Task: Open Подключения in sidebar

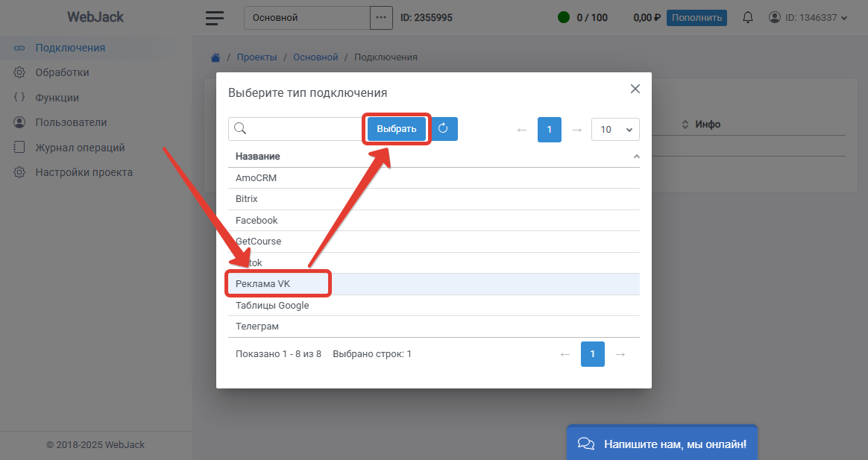Action: tap(70, 48)
